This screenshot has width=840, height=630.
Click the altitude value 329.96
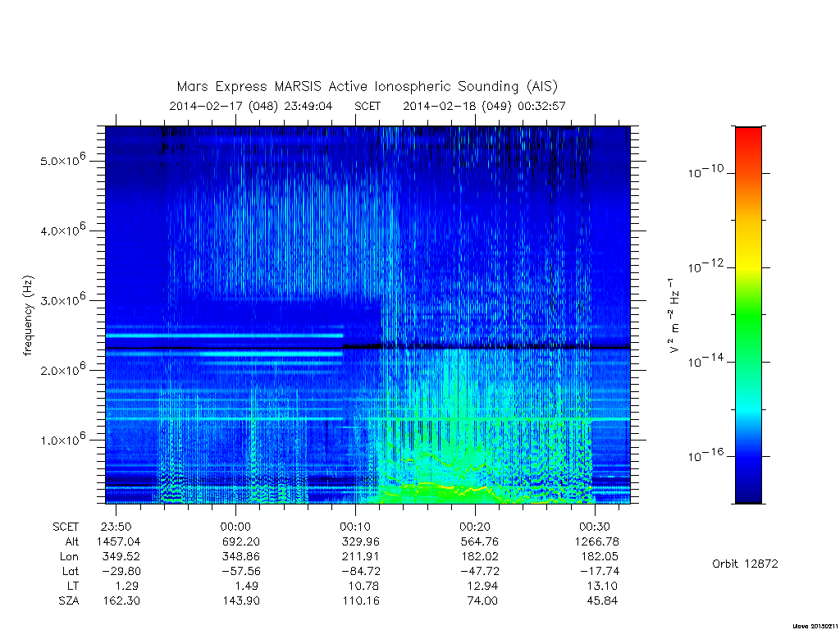click(x=361, y=541)
